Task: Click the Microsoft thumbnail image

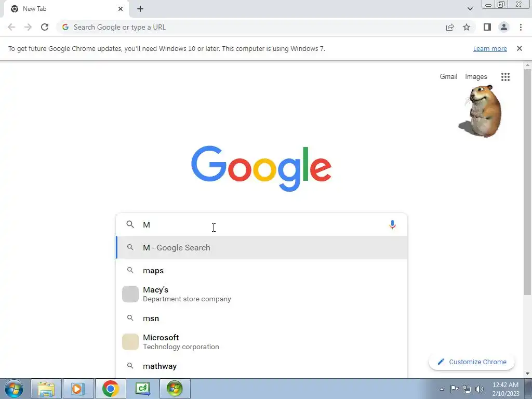Action: (x=130, y=342)
